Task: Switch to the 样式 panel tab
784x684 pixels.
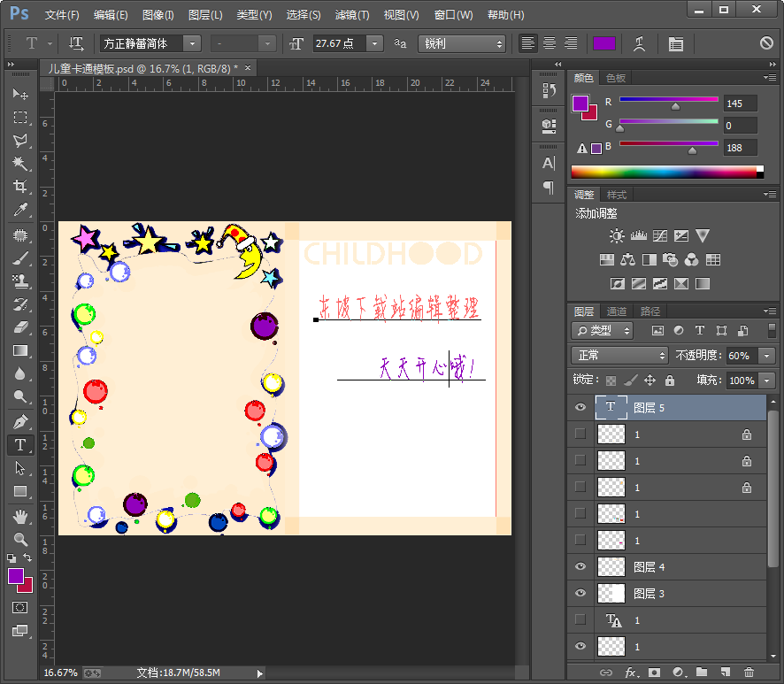Action: pyautogui.click(x=617, y=195)
